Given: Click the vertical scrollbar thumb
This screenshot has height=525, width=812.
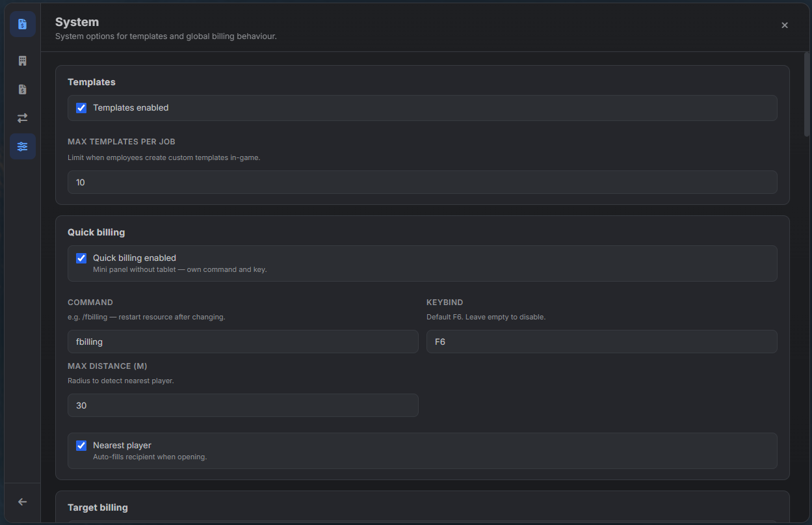Looking at the screenshot, I should (807, 94).
